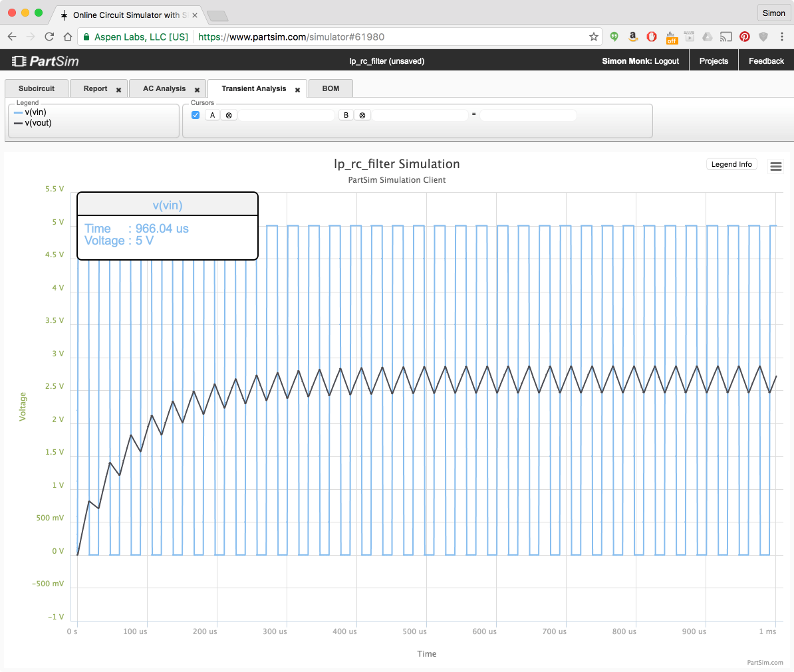The height and width of the screenshot is (672, 794).
Task: Open the Amazon extension icon
Action: [633, 37]
